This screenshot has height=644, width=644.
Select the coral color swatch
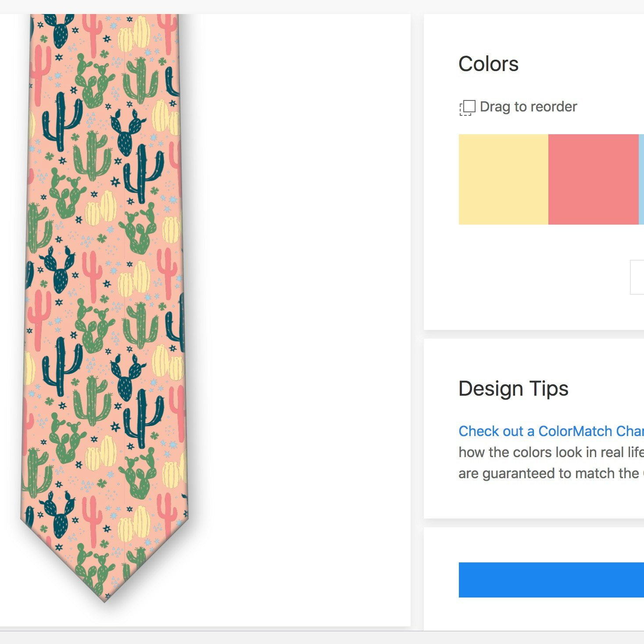click(592, 179)
